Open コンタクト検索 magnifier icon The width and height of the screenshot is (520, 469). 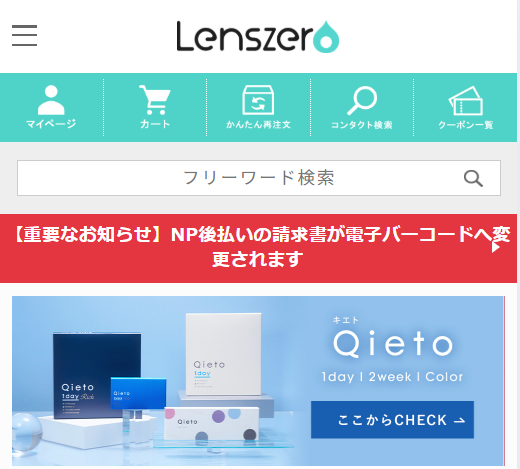362,100
